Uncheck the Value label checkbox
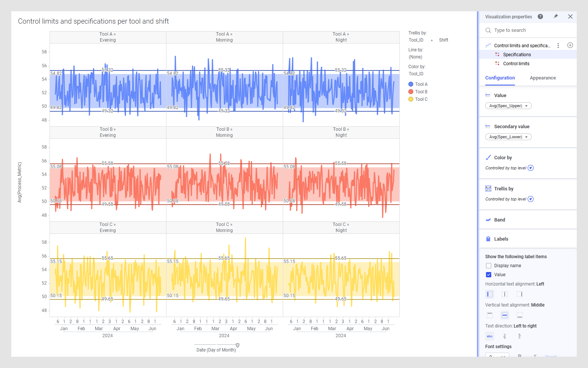 (x=489, y=275)
